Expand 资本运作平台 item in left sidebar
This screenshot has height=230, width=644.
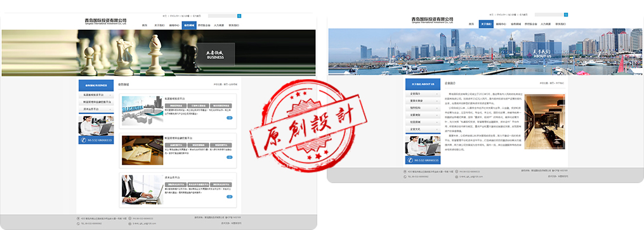coord(96,110)
